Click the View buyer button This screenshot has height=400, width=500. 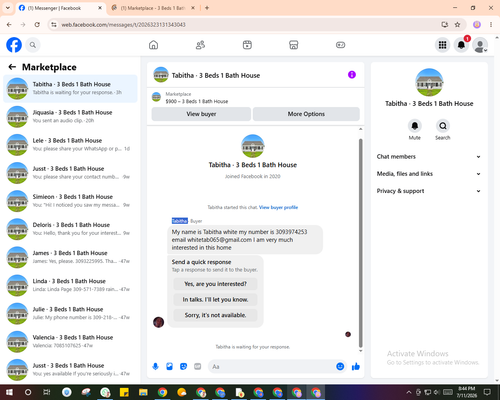click(201, 114)
